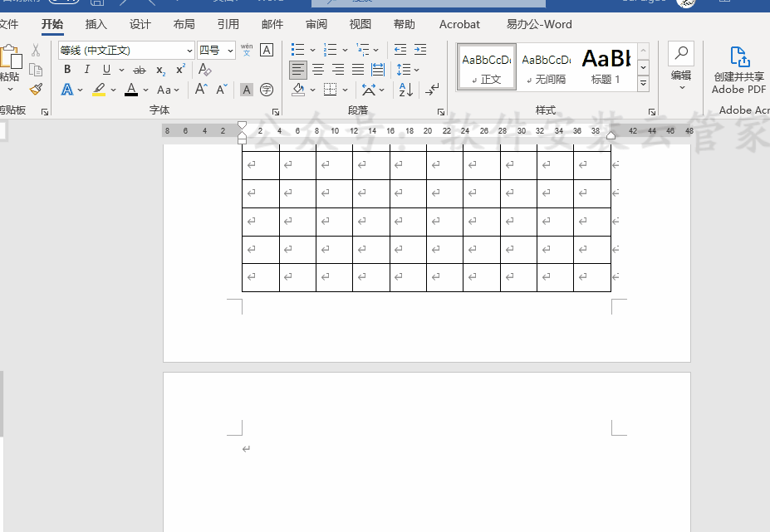Apply strikethrough formatting

coord(140,71)
